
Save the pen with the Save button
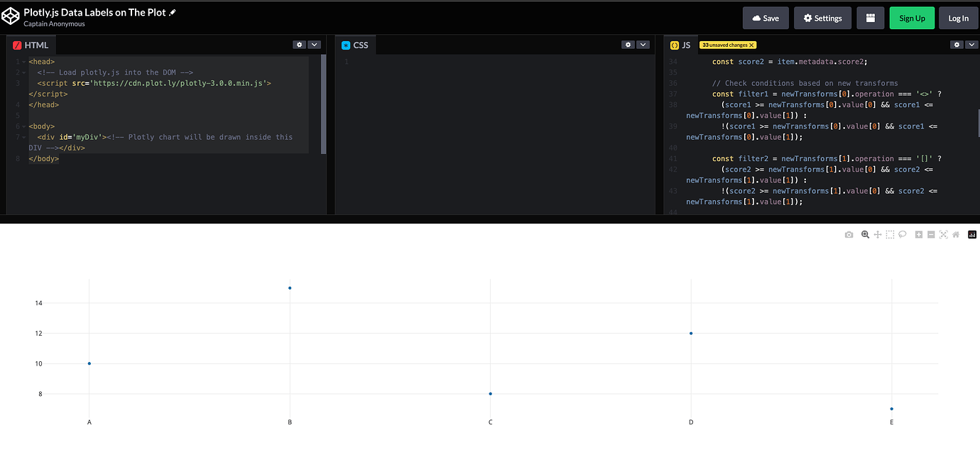[766, 18]
